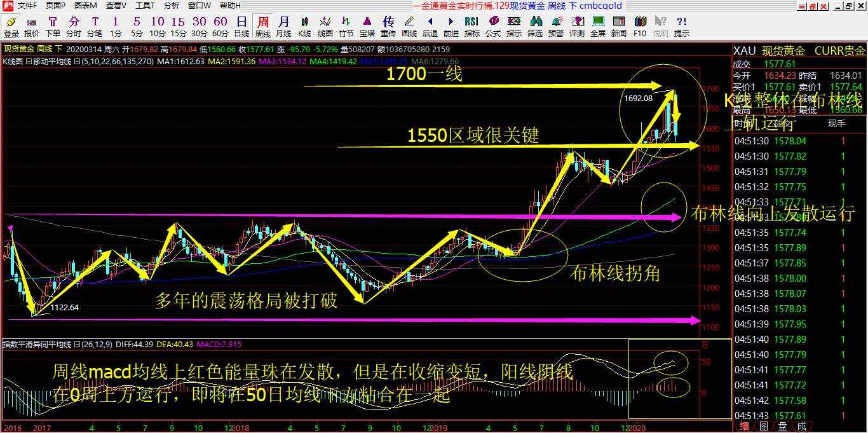
Task: Select the 周线 weekly chart button
Action: (x=262, y=27)
